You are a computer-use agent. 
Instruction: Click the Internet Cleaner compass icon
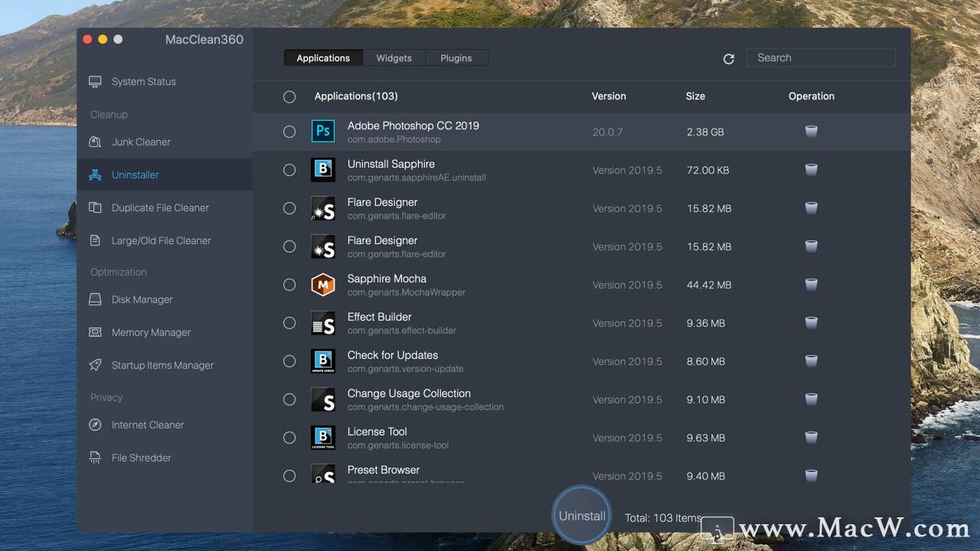[x=95, y=425]
